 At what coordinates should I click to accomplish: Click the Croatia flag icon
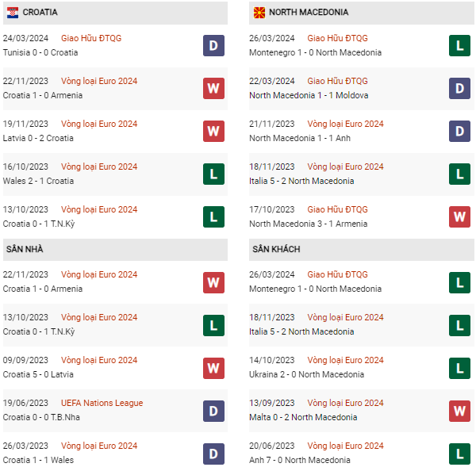[x=13, y=13]
